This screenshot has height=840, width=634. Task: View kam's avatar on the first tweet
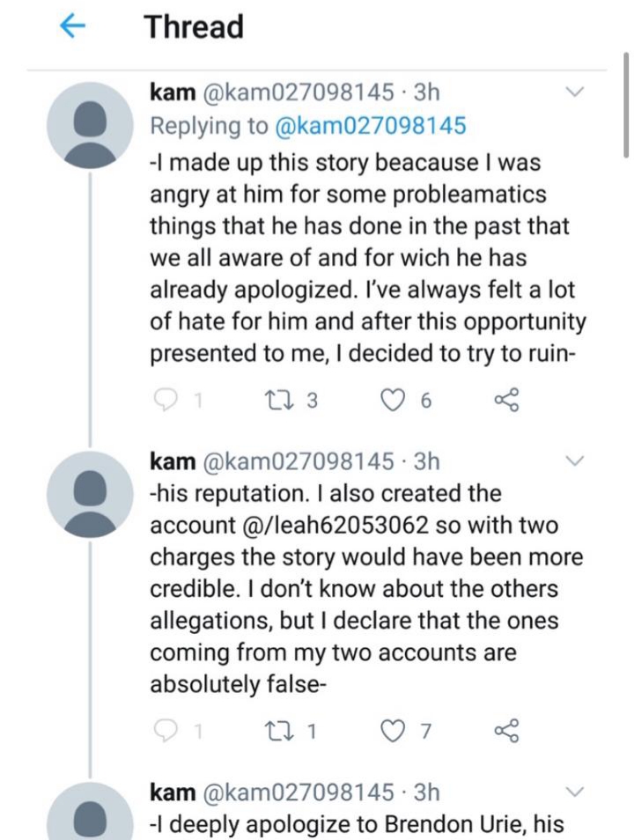click(90, 129)
